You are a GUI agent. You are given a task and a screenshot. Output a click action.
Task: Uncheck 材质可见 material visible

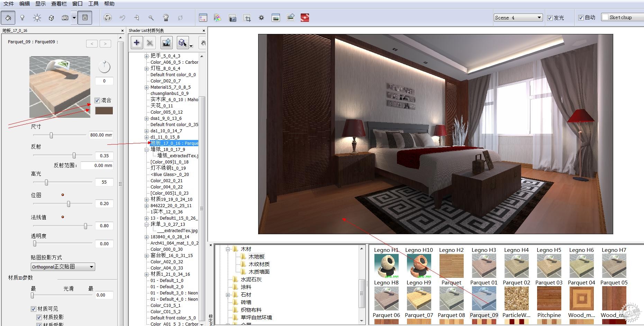pyautogui.click(x=34, y=309)
